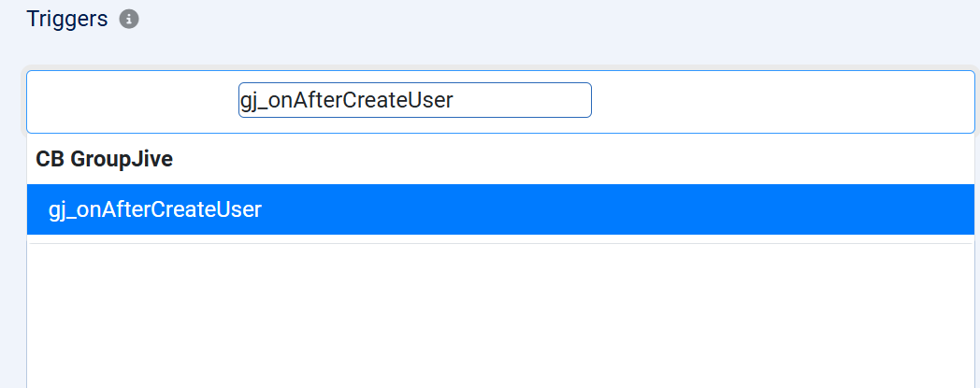This screenshot has height=388, width=980.
Task: Select gj_onAfterCreateUser from the results list
Action: click(x=155, y=209)
